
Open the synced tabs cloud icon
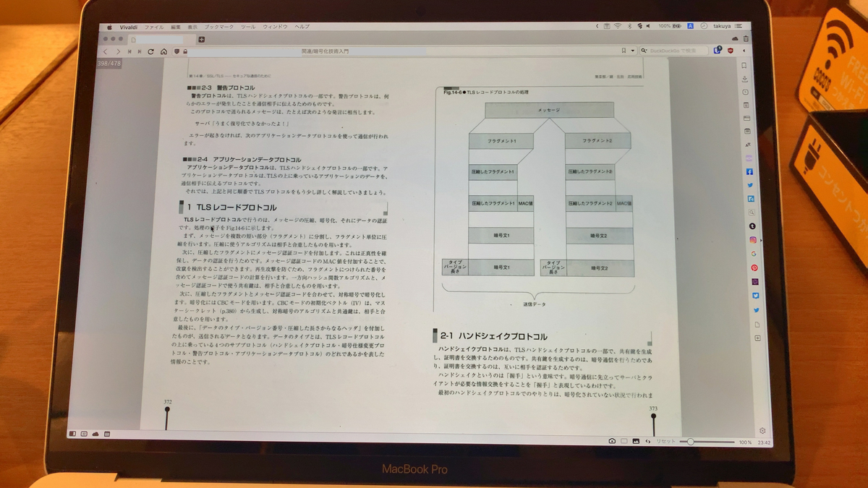coord(735,38)
